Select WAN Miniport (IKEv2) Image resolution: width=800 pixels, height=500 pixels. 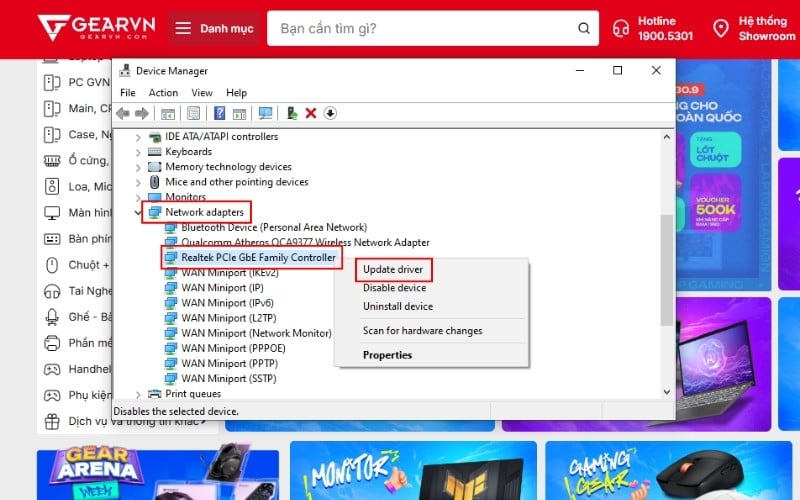(230, 273)
